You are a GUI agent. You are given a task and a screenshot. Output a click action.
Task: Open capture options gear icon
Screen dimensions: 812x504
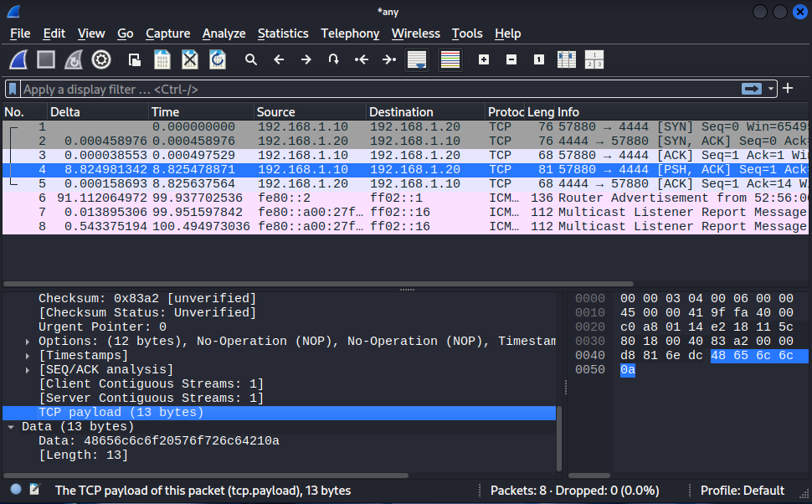coord(101,59)
